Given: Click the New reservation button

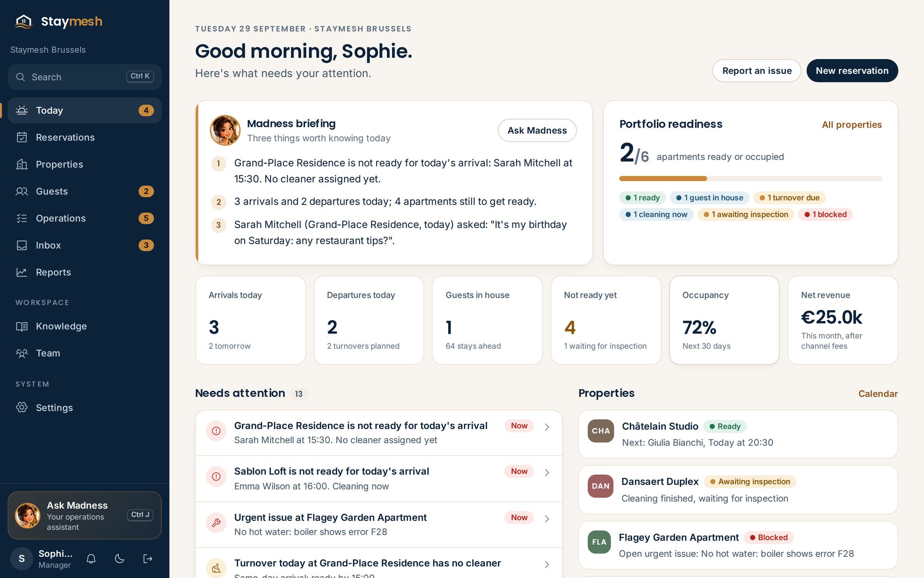Looking at the screenshot, I should [852, 71].
